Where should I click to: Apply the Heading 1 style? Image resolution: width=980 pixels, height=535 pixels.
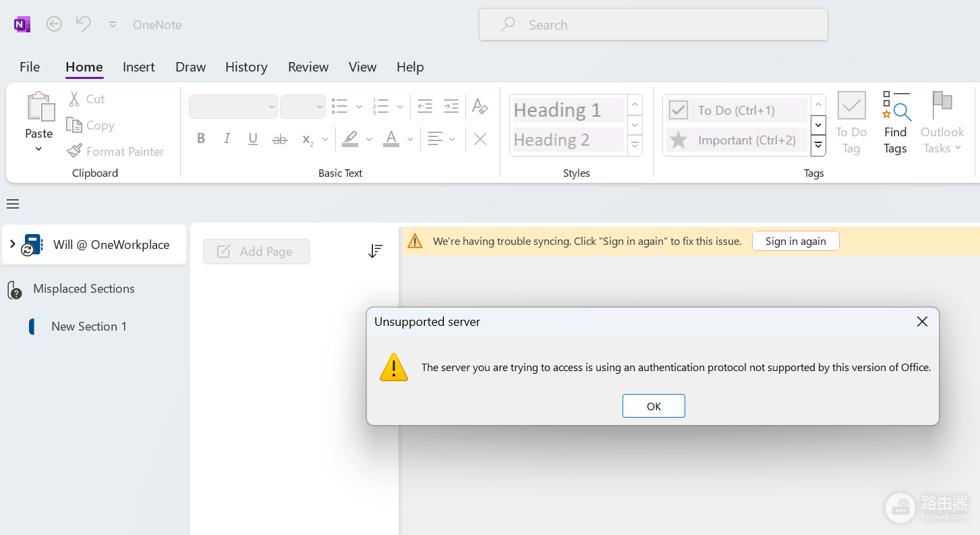coord(568,109)
